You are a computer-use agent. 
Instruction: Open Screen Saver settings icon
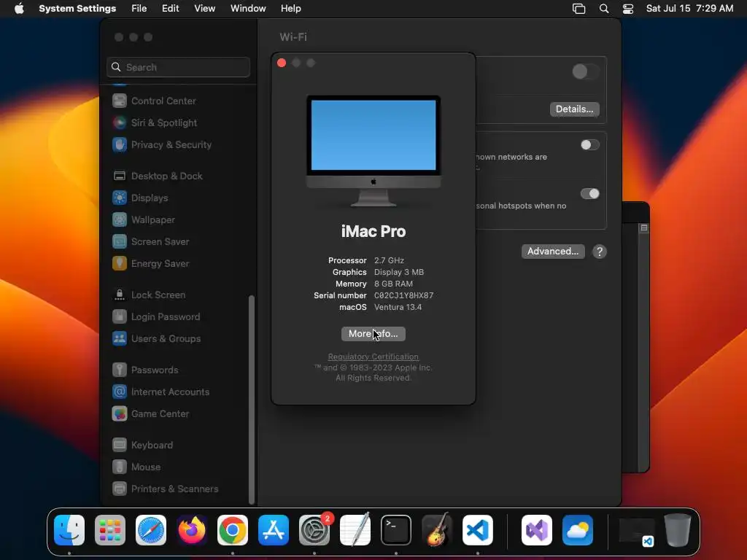(120, 242)
